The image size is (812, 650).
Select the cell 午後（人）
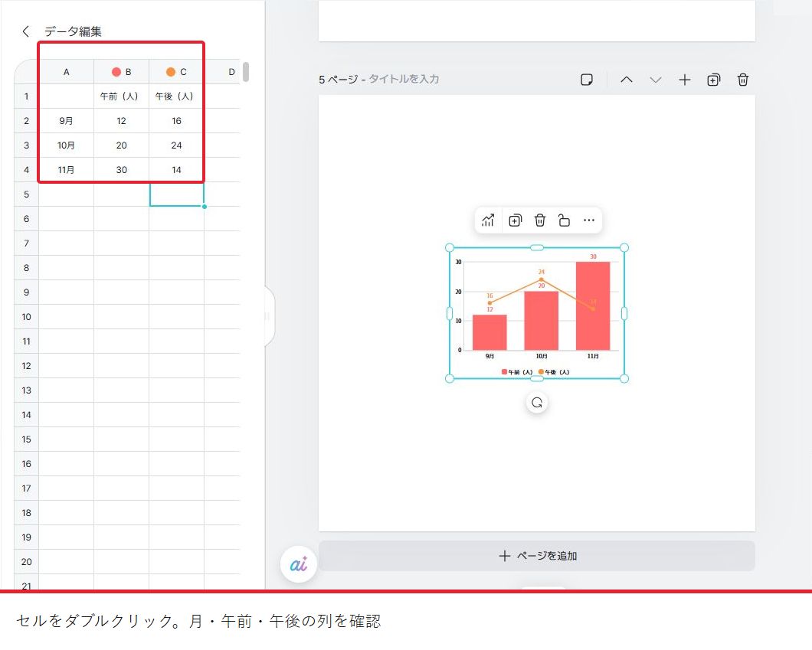[176, 96]
